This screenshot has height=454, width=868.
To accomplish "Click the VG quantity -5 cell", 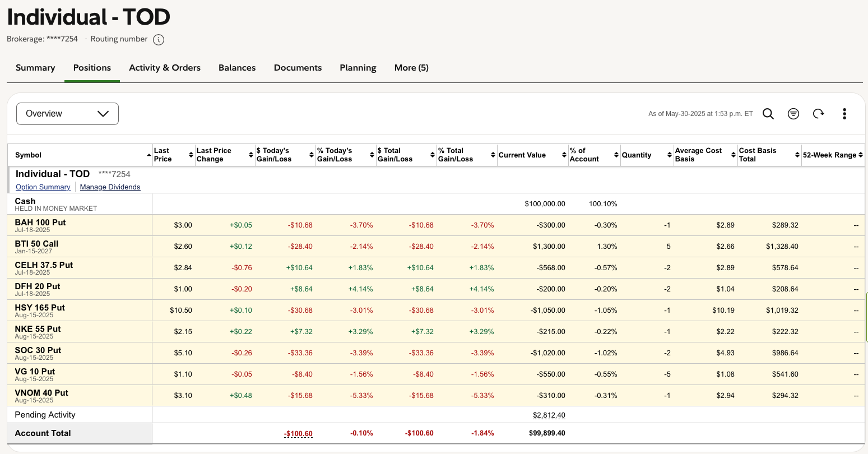I will (667, 374).
